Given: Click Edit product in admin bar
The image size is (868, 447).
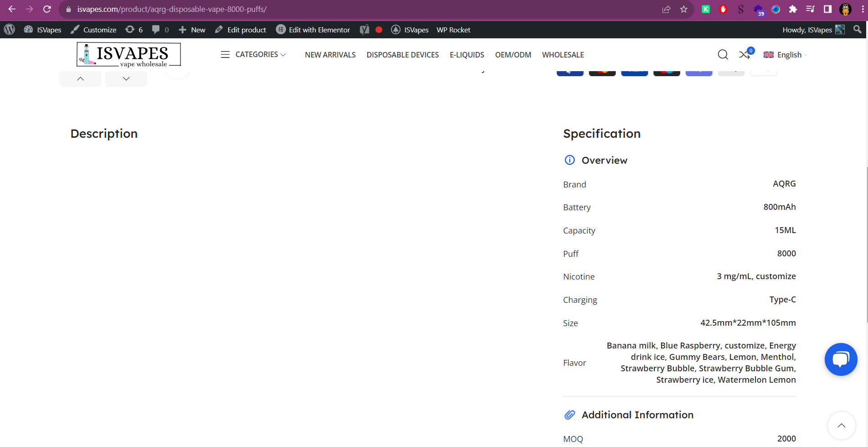Looking at the screenshot, I should [241, 30].
